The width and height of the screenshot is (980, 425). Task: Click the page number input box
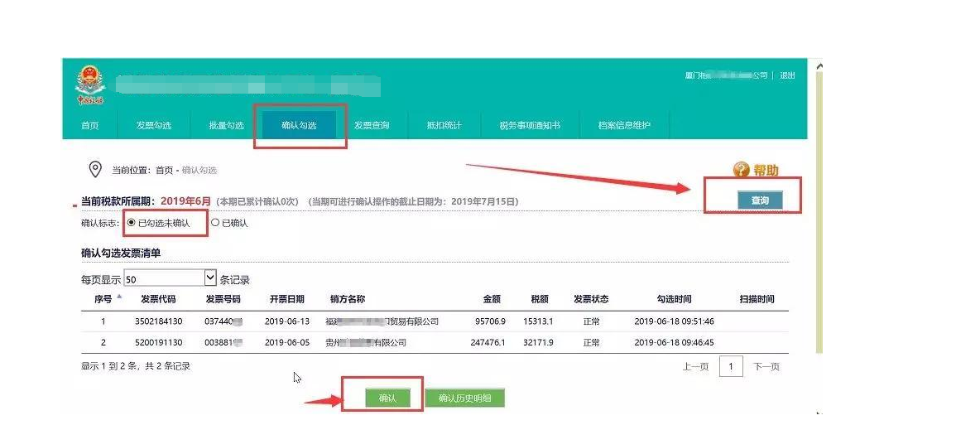coord(731,366)
